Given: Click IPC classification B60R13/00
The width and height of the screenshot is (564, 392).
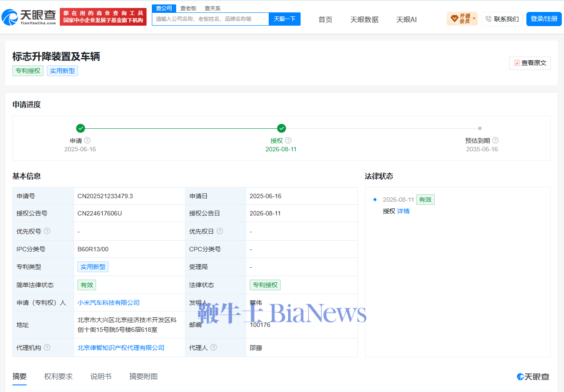Looking at the screenshot, I should click(x=93, y=249).
